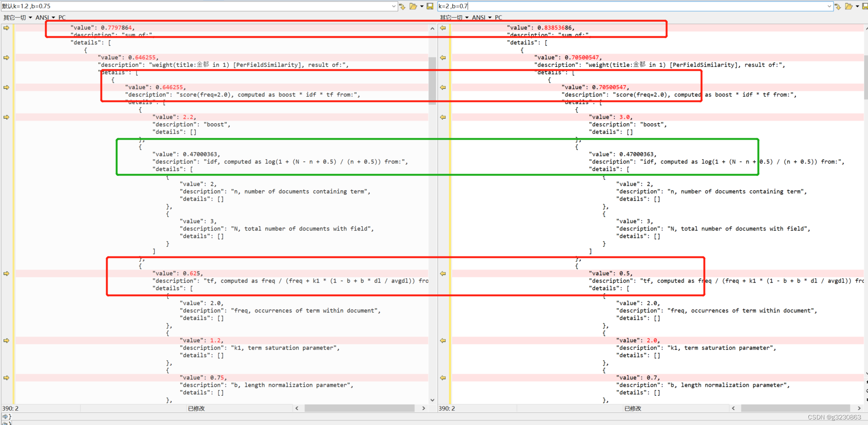The width and height of the screenshot is (868, 425).
Task: Click left pane vertical scrollbar thumb
Action: click(432, 80)
